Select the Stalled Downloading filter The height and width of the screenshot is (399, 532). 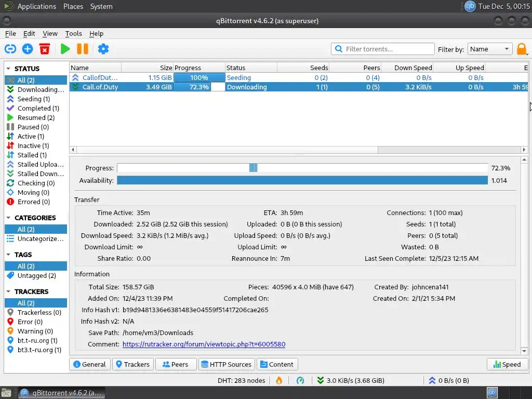point(36,174)
